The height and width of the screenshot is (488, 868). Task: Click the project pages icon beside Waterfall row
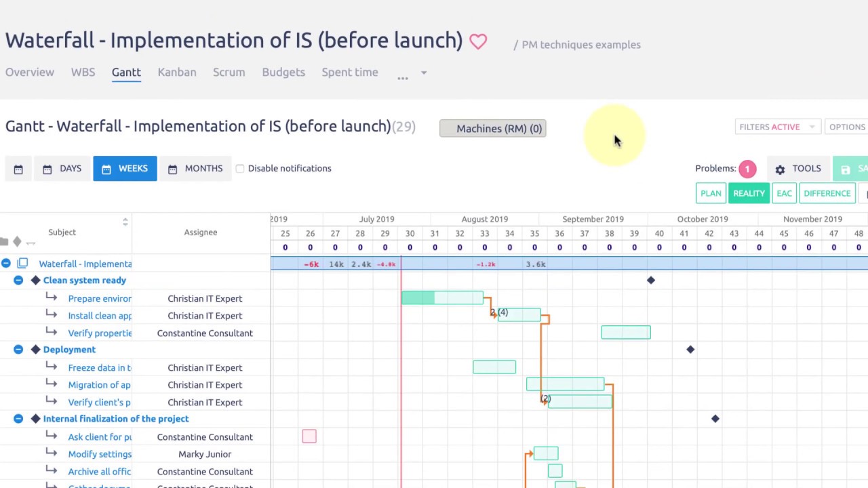(22, 263)
